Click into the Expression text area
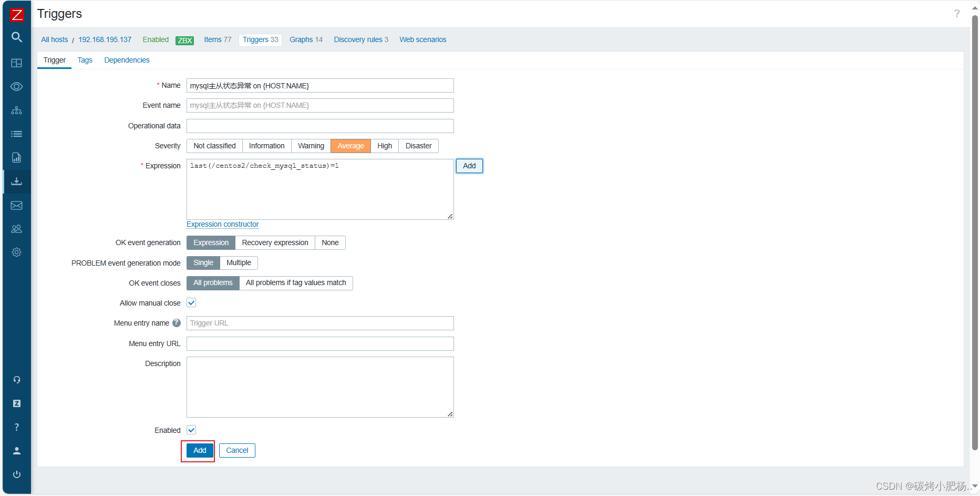980x496 pixels. 320,189
